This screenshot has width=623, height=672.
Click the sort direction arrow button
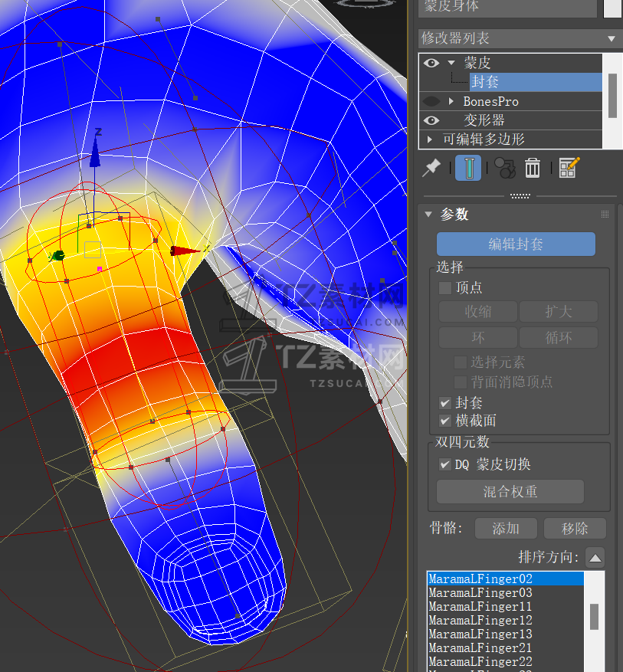tap(595, 557)
